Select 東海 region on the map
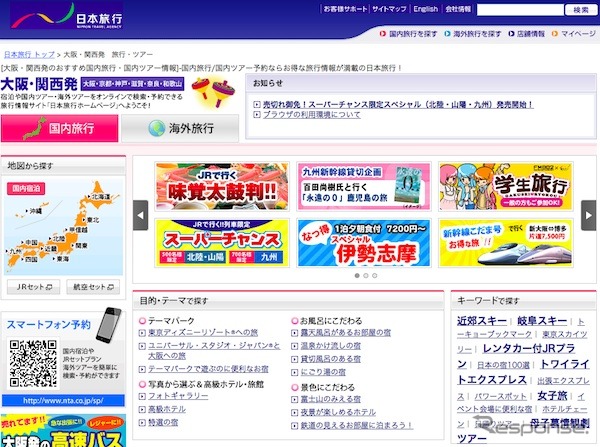Viewport: 600px width, 447px height. pos(63,259)
